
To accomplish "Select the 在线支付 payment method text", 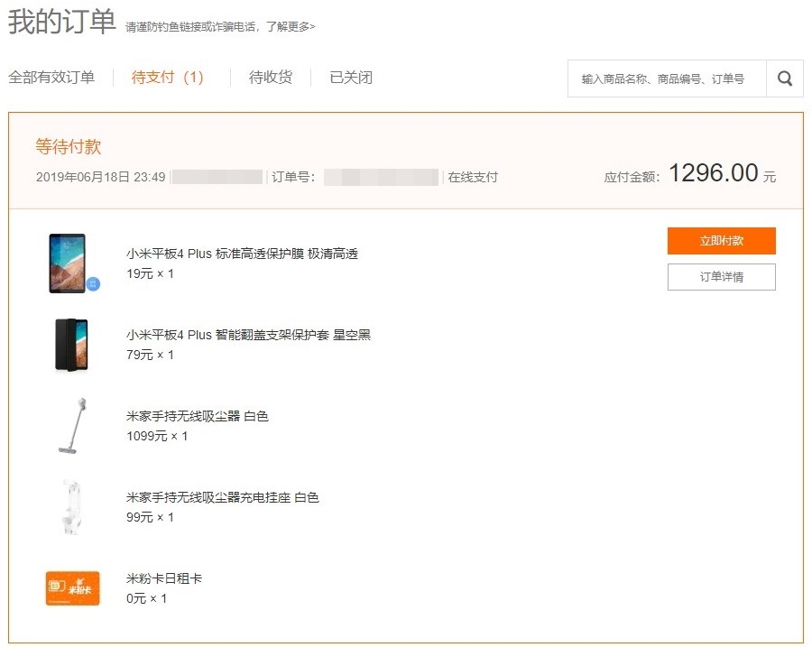I will coord(473,177).
